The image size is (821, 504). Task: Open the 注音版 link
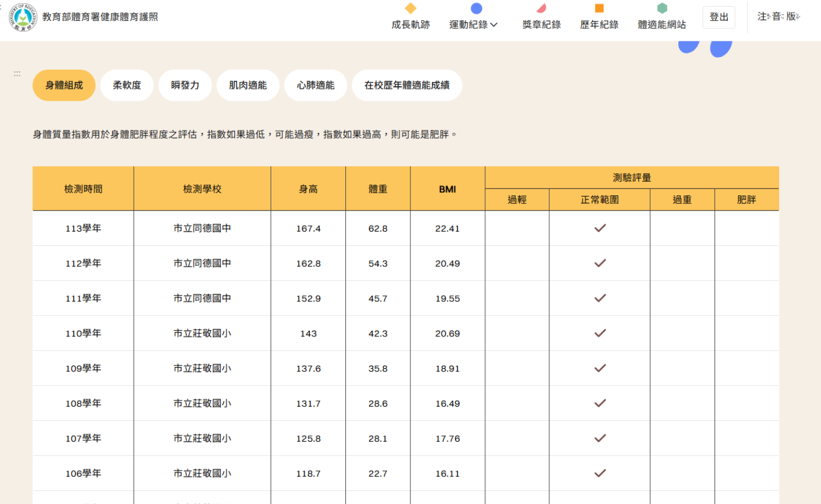click(x=778, y=17)
